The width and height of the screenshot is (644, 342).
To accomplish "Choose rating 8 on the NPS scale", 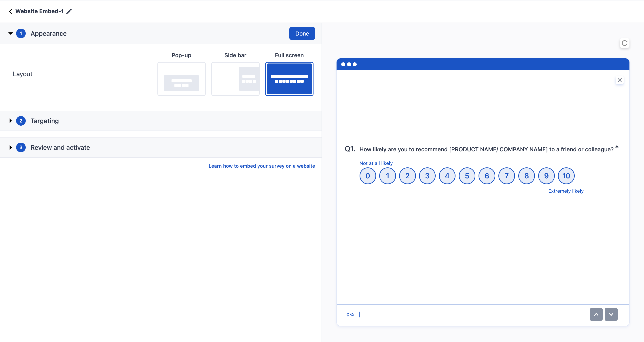I will [527, 176].
